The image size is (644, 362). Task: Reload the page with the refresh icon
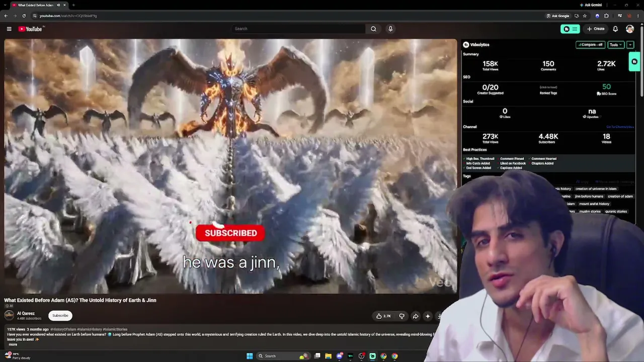pyautogui.click(x=24, y=16)
